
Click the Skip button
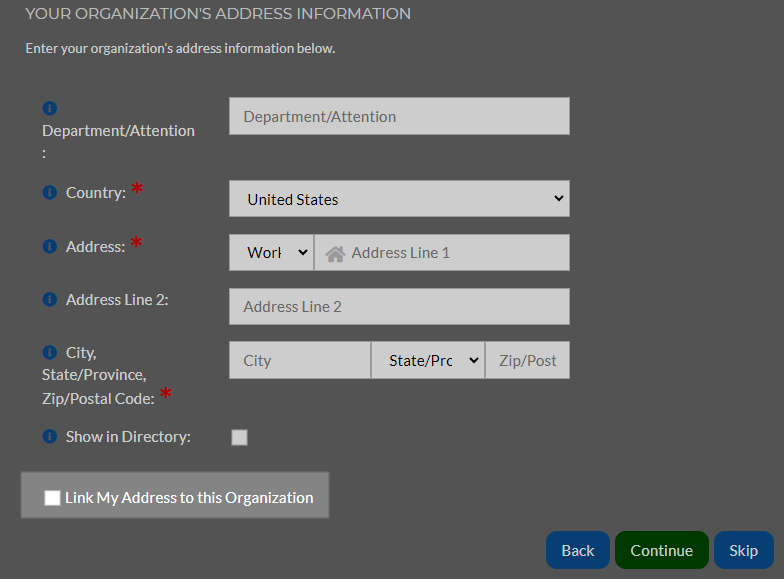coord(744,550)
